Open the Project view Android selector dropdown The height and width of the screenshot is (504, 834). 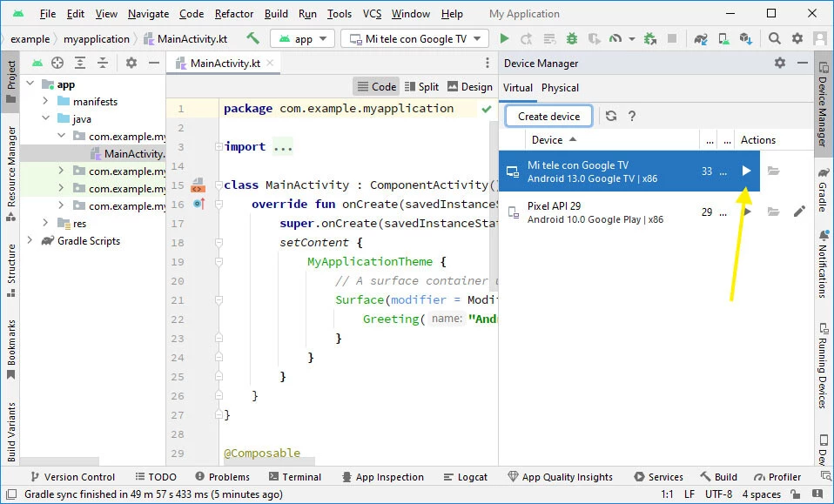click(37, 64)
